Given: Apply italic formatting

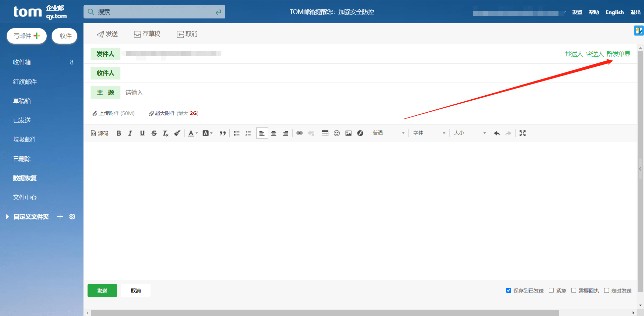Looking at the screenshot, I should [x=130, y=133].
